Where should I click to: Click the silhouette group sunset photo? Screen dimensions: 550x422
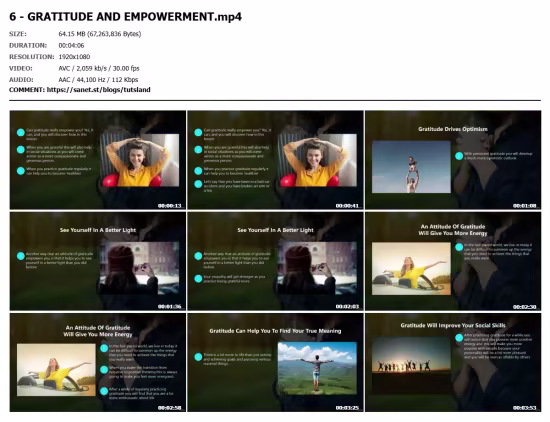pos(411,365)
